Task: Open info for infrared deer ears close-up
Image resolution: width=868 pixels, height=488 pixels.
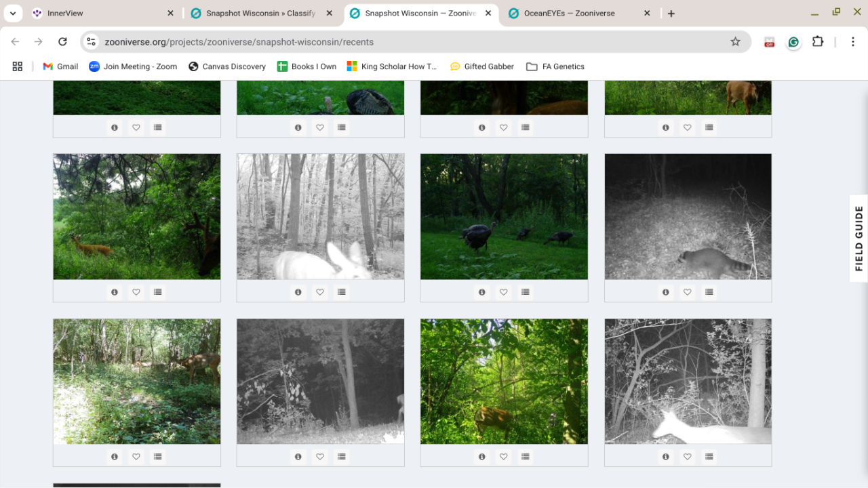Action: [x=298, y=292]
